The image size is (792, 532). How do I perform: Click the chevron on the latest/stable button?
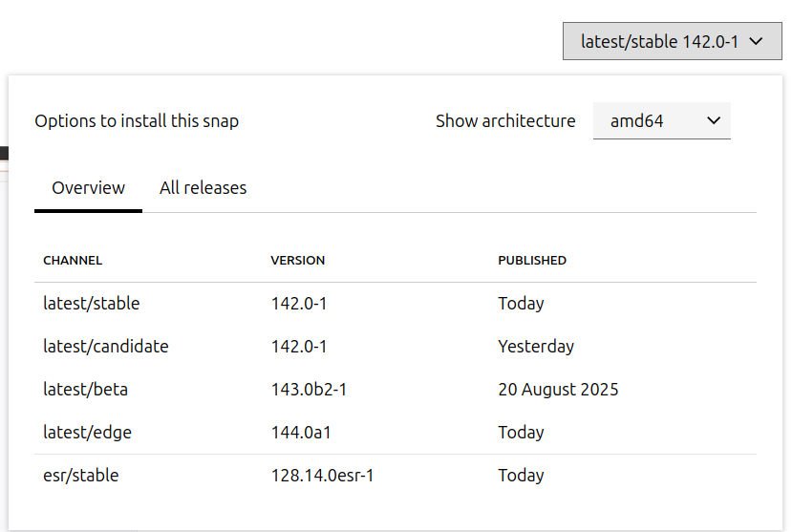tap(756, 42)
